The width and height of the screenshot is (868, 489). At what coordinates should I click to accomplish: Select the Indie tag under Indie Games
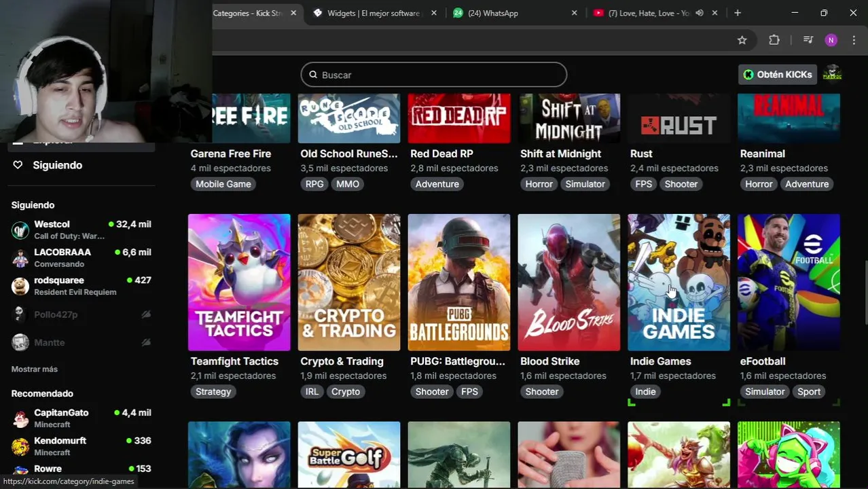645,392
